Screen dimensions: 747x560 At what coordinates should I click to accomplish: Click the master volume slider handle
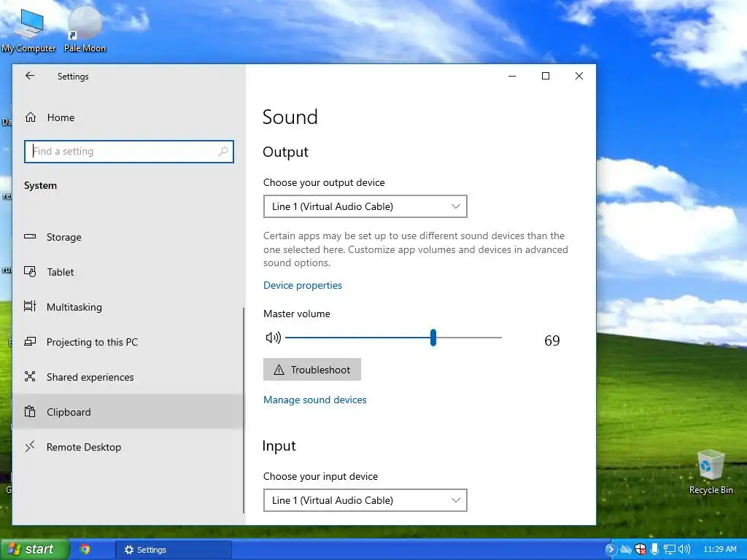(x=433, y=338)
